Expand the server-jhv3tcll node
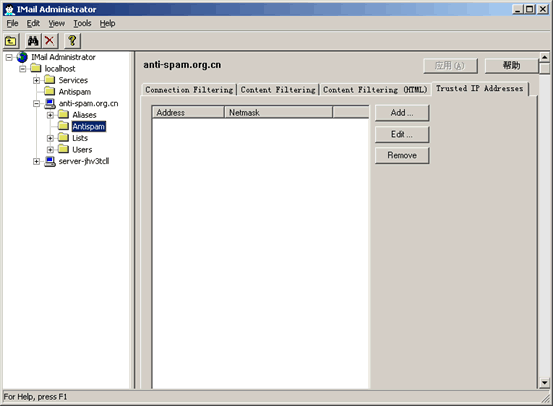 point(36,161)
